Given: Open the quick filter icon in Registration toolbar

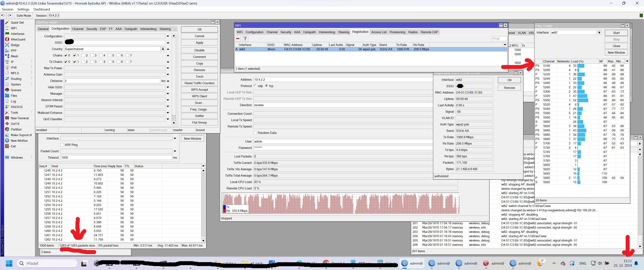Looking at the screenshot, I should coord(245,39).
